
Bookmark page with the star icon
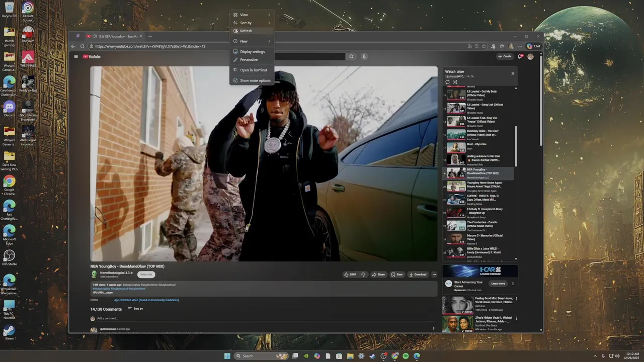click(x=484, y=46)
